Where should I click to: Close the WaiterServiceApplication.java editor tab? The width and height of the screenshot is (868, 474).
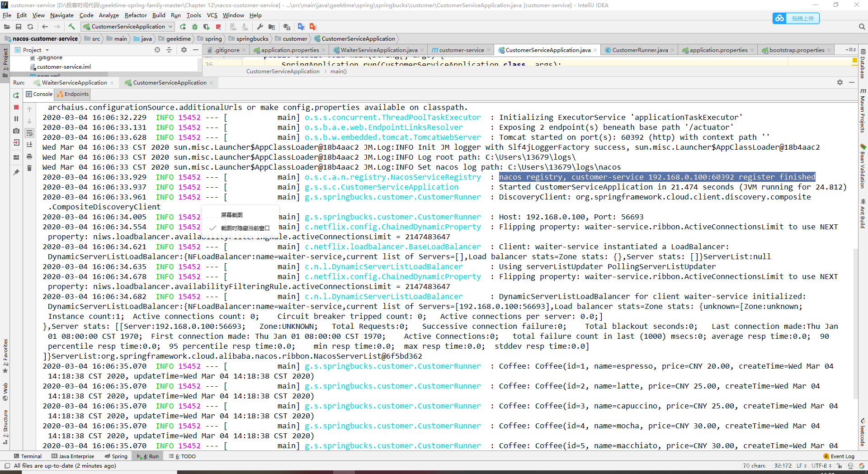click(422, 50)
